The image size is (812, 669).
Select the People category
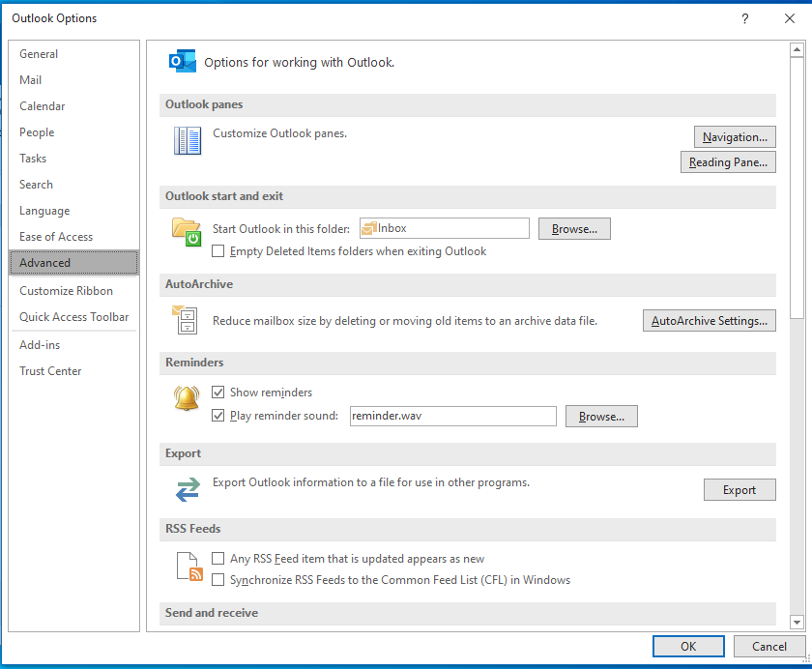tap(73, 132)
